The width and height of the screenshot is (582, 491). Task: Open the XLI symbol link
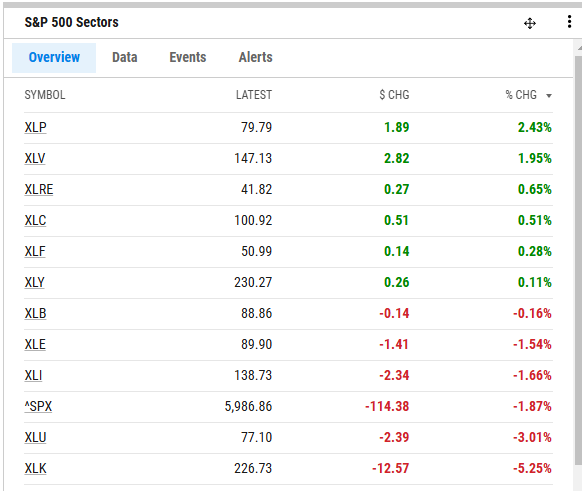pyautogui.click(x=33, y=375)
